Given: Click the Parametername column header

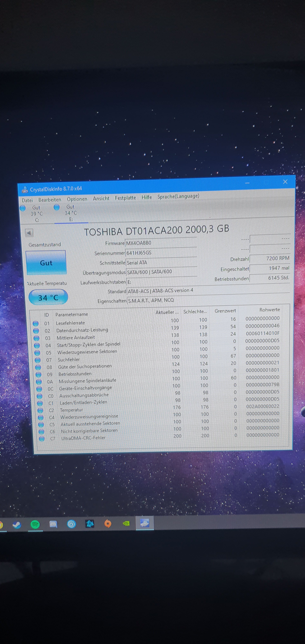Looking at the screenshot, I should (x=72, y=314).
